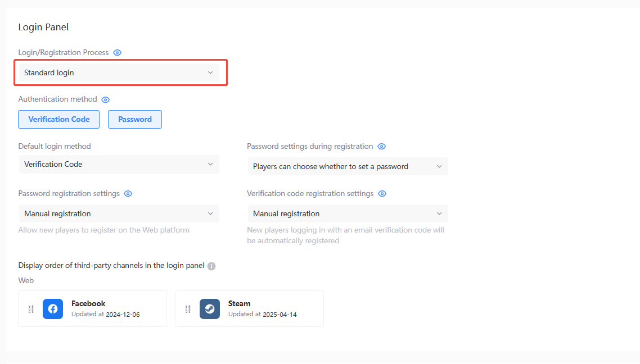Click the Login Panel heading
640x364 pixels.
pyautogui.click(x=43, y=26)
